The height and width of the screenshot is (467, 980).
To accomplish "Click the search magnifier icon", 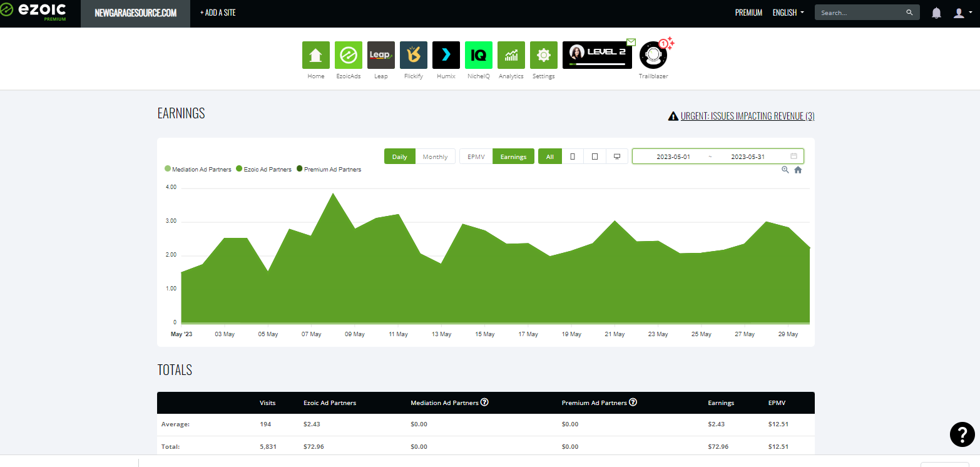I will pos(909,13).
